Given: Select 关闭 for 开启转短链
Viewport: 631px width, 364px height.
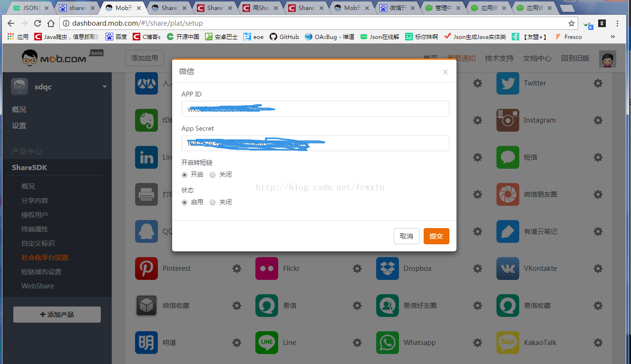Looking at the screenshot, I should [x=213, y=174].
